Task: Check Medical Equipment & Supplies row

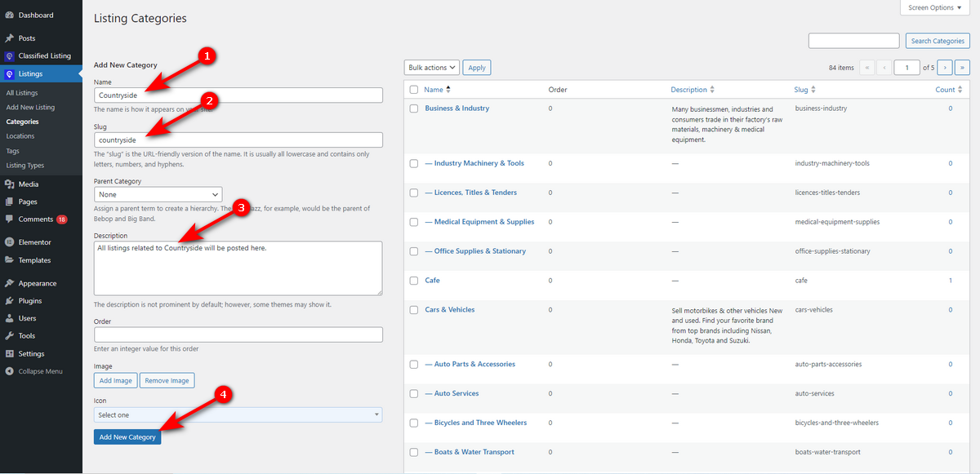Action: tap(414, 222)
